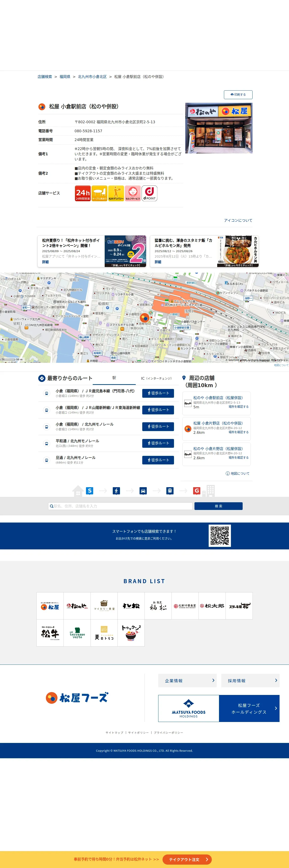Open the サイトポリシー footer link
Screen dimensions: 289x868
(138, 733)
